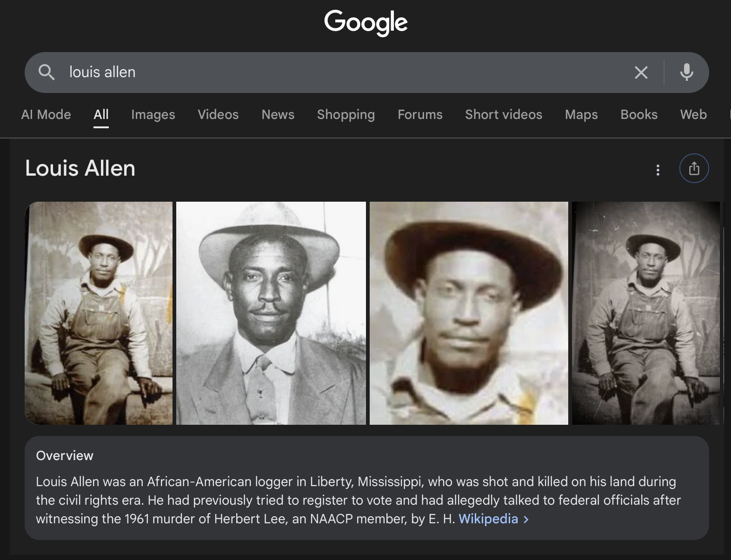Click the magnifying glass search icon
The image size is (731, 560).
(x=47, y=72)
